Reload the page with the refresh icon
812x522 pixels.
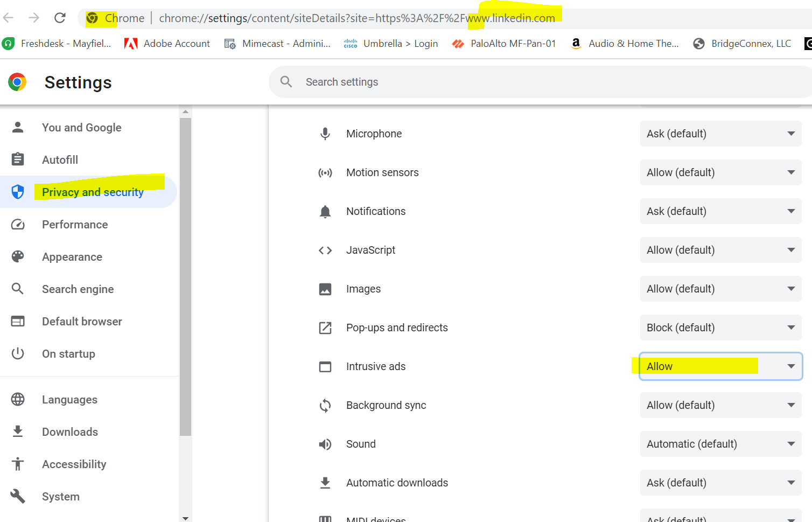60,18
